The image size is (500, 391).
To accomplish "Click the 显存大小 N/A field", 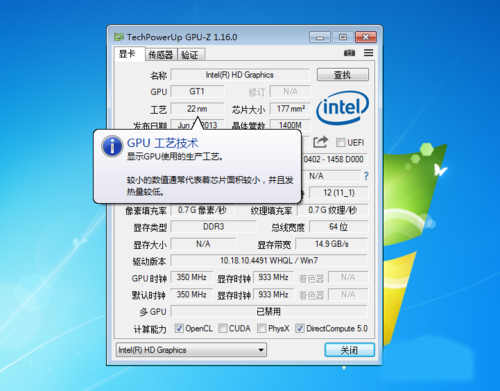I will click(203, 244).
